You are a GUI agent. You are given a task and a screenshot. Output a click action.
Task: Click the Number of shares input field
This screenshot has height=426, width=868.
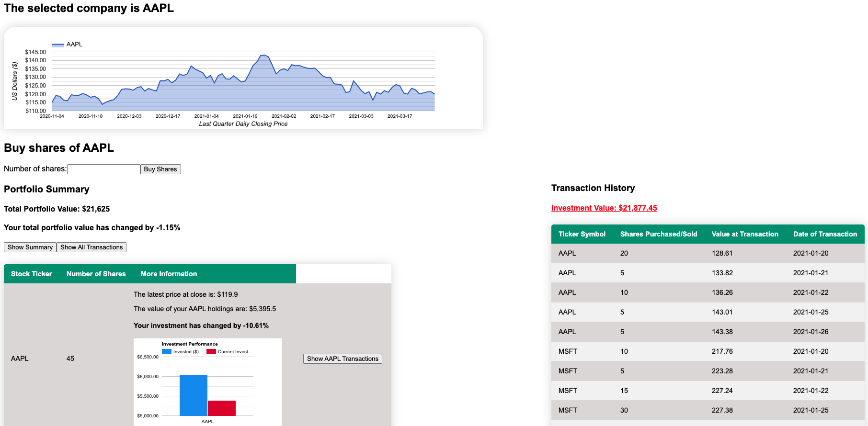[103, 169]
